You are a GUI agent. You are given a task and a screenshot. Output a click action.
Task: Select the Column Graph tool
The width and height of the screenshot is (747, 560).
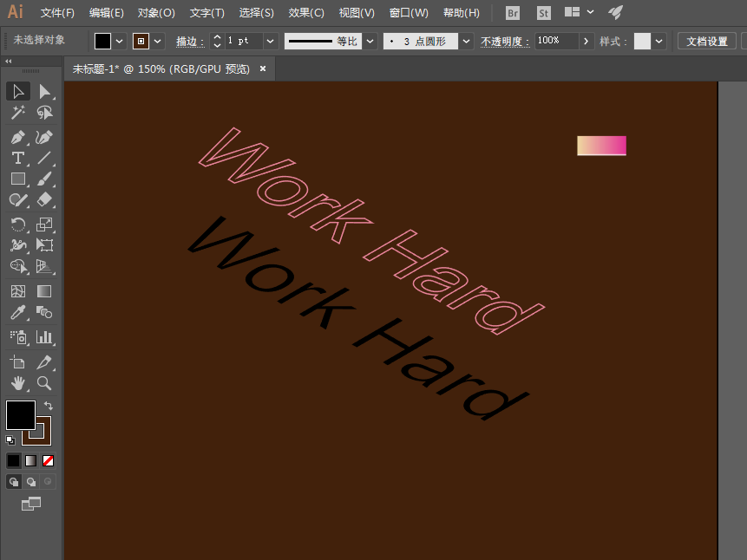[44, 337]
